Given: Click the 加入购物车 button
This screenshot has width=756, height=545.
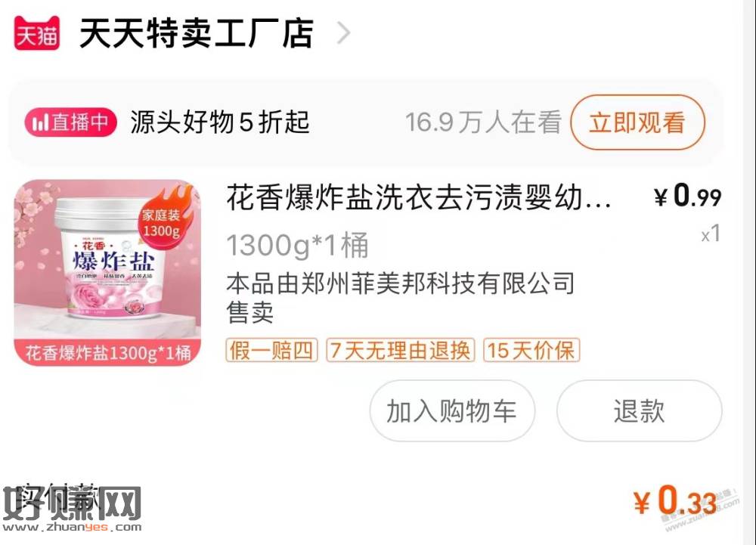Looking at the screenshot, I should pyautogui.click(x=452, y=411).
